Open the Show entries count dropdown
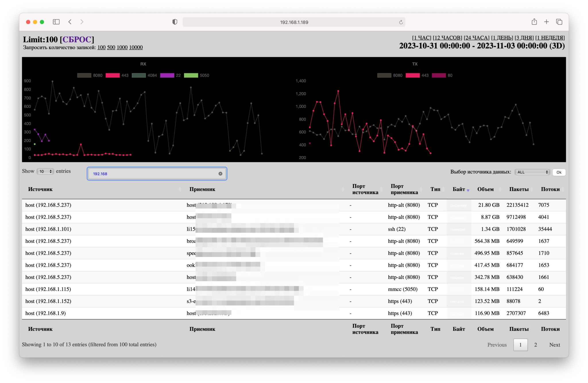The height and width of the screenshot is (383, 588). tap(45, 171)
